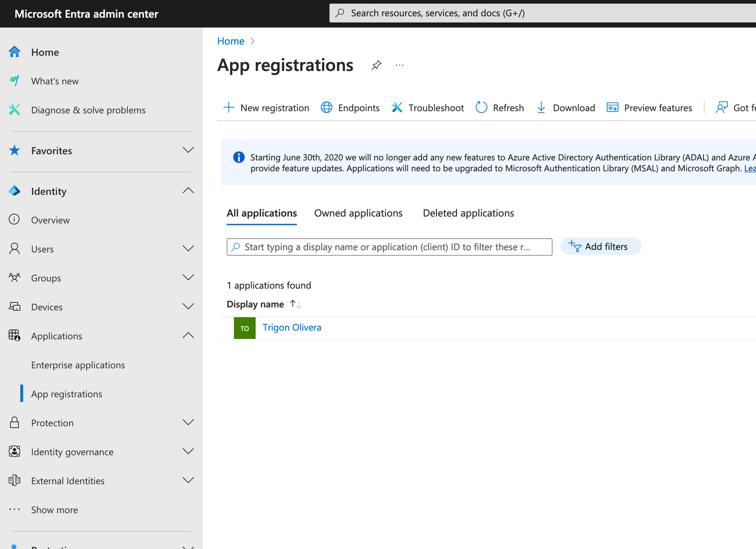Click the Preview features toolbar button
The width and height of the screenshot is (756, 549).
[649, 108]
